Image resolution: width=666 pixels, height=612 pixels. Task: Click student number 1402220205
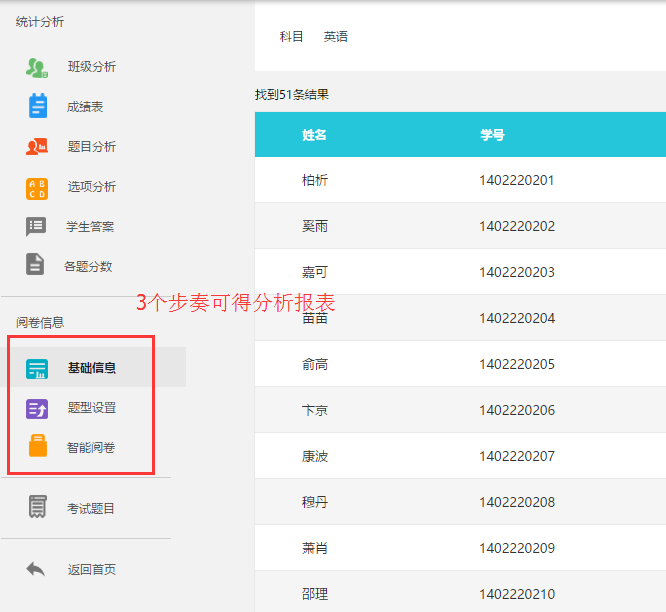point(516,365)
